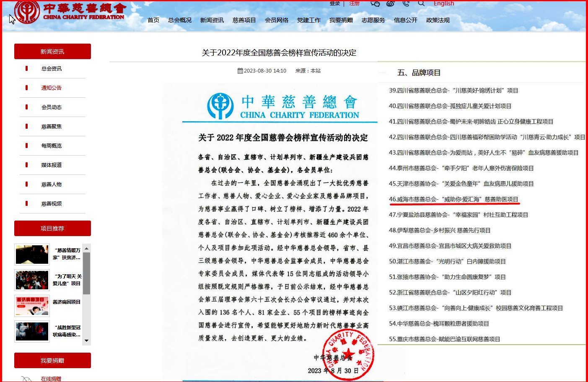Screen dimensions: 588x382
Task: Open the 善济病困项目 thumbnail image
Action: [32, 306]
